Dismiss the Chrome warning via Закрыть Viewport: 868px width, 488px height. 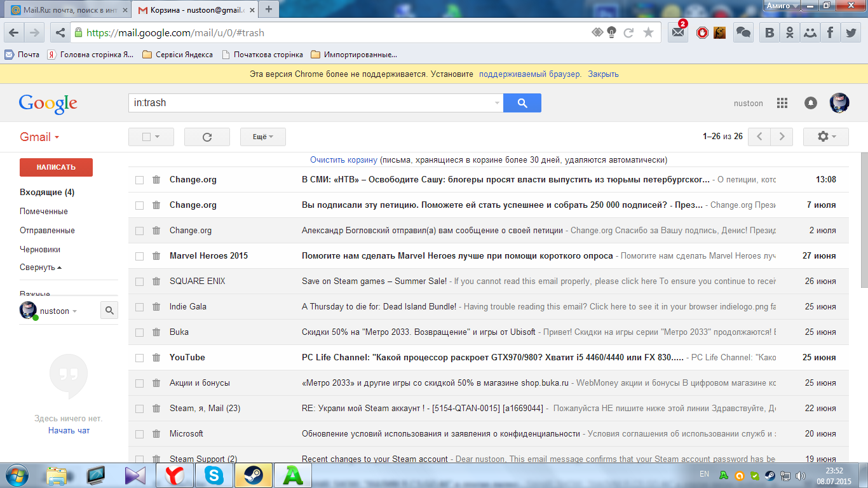coord(603,74)
